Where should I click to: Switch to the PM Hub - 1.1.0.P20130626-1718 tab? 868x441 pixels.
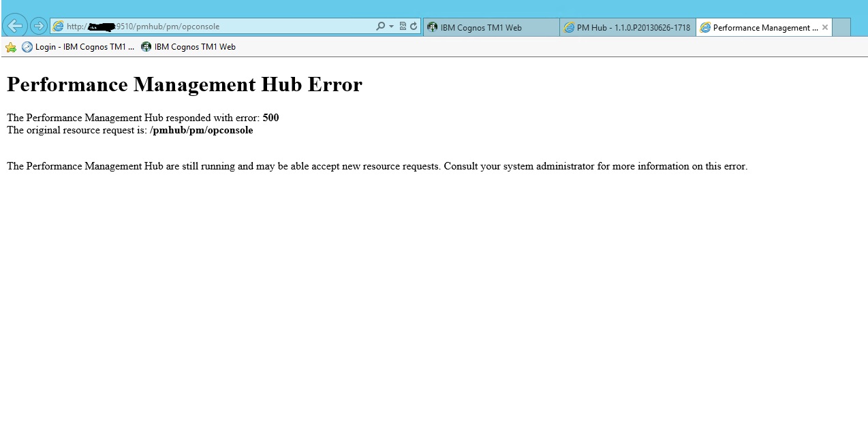tap(627, 27)
